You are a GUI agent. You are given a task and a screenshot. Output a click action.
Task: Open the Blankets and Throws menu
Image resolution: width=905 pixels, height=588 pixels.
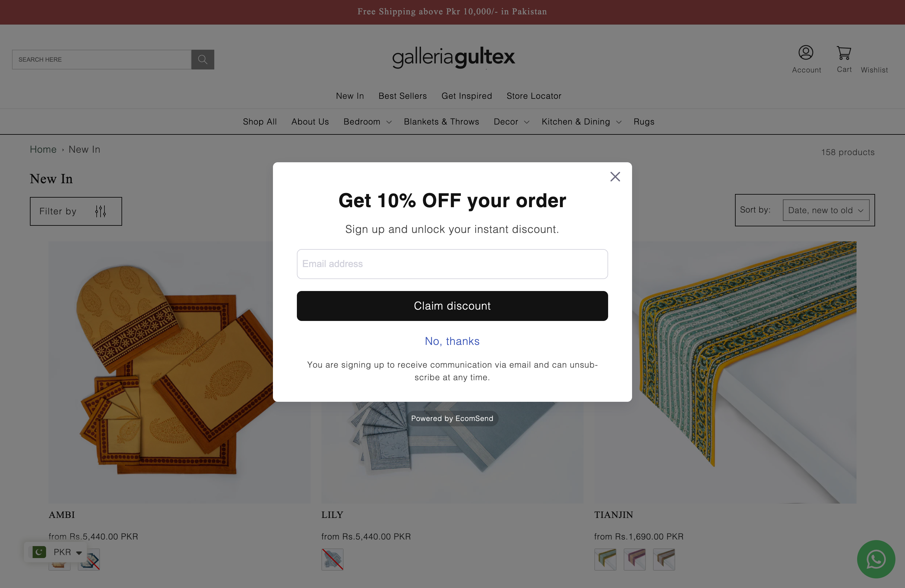point(442,122)
